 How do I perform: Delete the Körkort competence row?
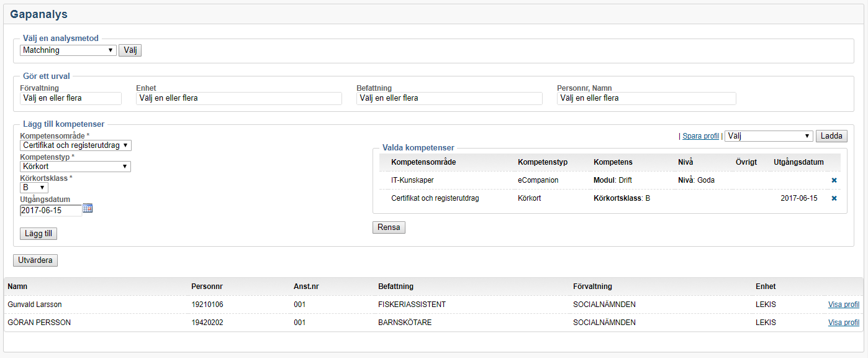(x=834, y=198)
